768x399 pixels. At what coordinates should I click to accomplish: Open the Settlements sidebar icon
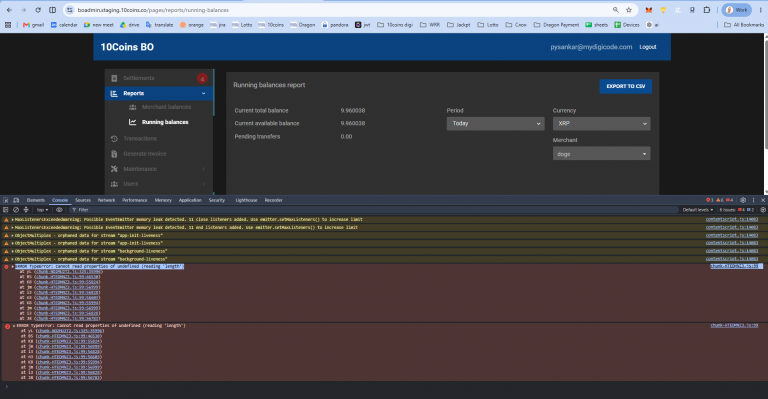tap(114, 78)
